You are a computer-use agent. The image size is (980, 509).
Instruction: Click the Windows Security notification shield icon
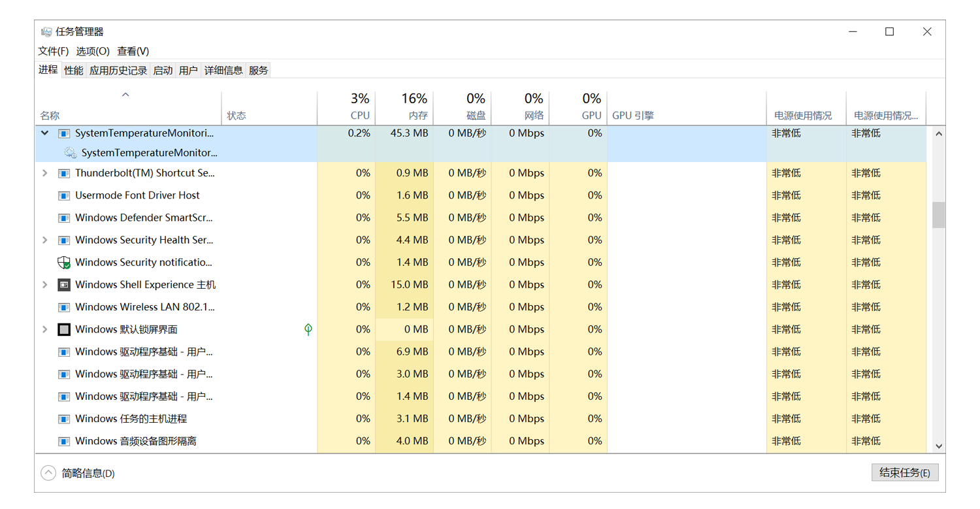point(64,263)
